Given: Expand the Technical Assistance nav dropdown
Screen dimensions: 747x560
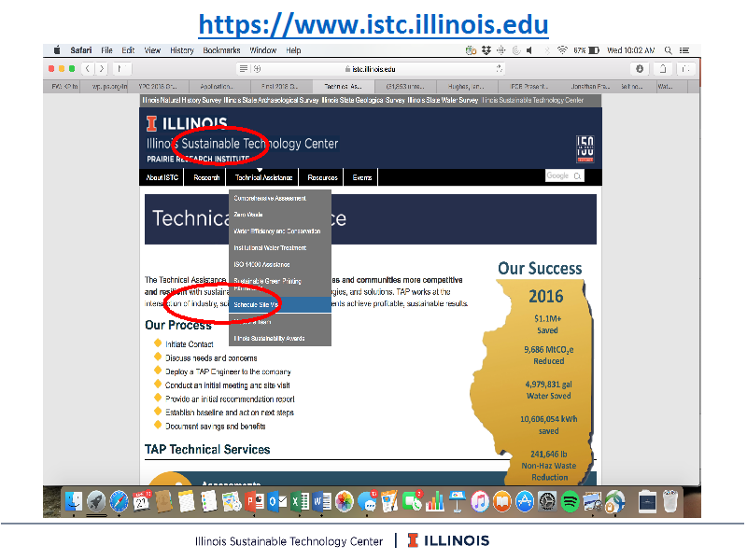Looking at the screenshot, I should (263, 177).
